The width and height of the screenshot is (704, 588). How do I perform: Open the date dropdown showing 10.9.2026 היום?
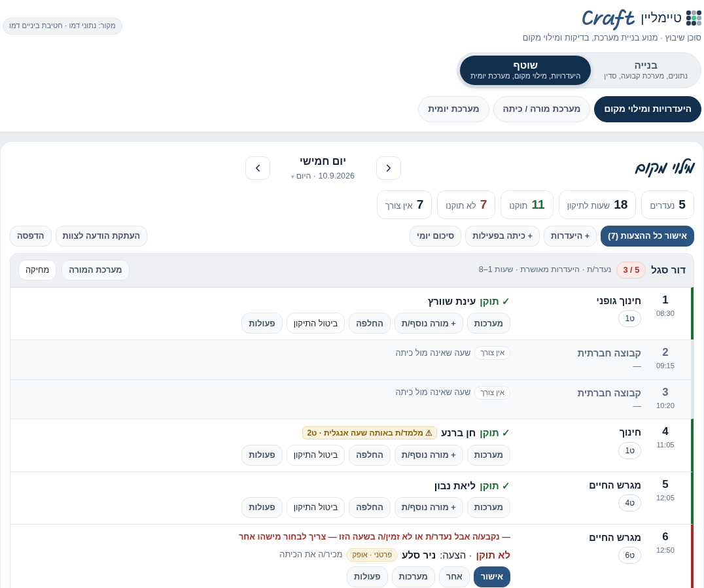point(323,176)
